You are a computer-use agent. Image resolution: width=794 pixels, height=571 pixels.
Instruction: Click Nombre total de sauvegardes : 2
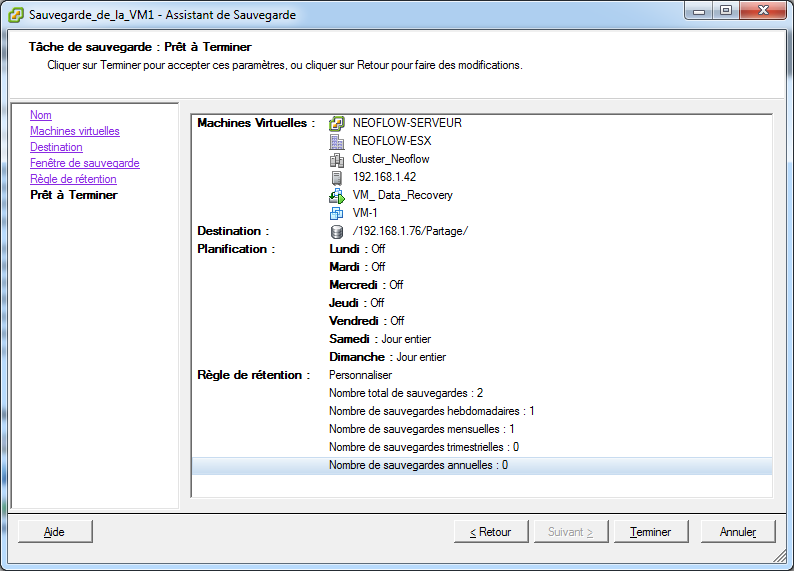pos(406,393)
